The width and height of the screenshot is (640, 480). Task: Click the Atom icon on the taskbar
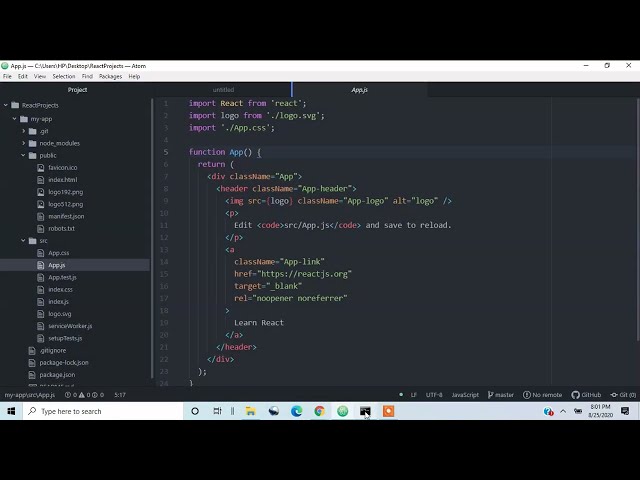[342, 411]
